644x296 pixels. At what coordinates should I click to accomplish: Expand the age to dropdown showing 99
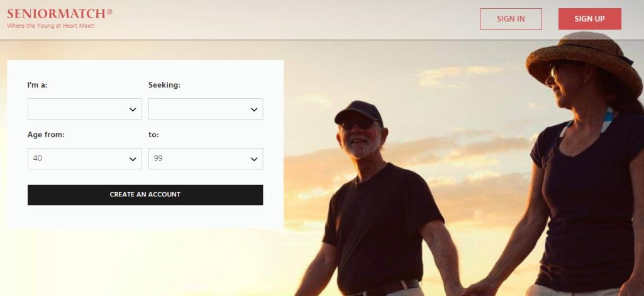tap(206, 159)
